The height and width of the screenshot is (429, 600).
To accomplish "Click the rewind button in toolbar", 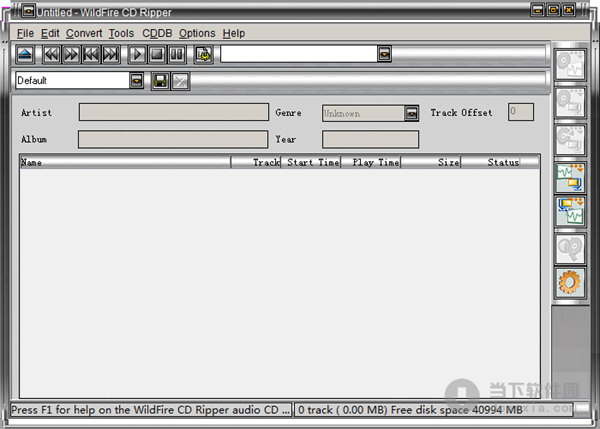I will 51,54.
